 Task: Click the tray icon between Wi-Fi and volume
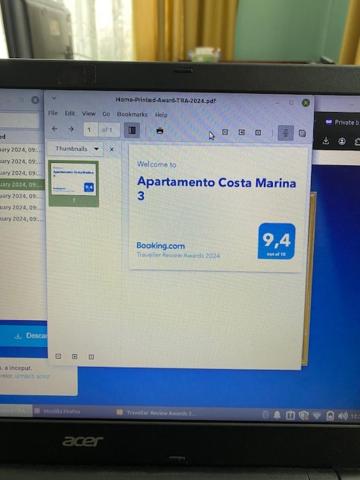click(330, 416)
